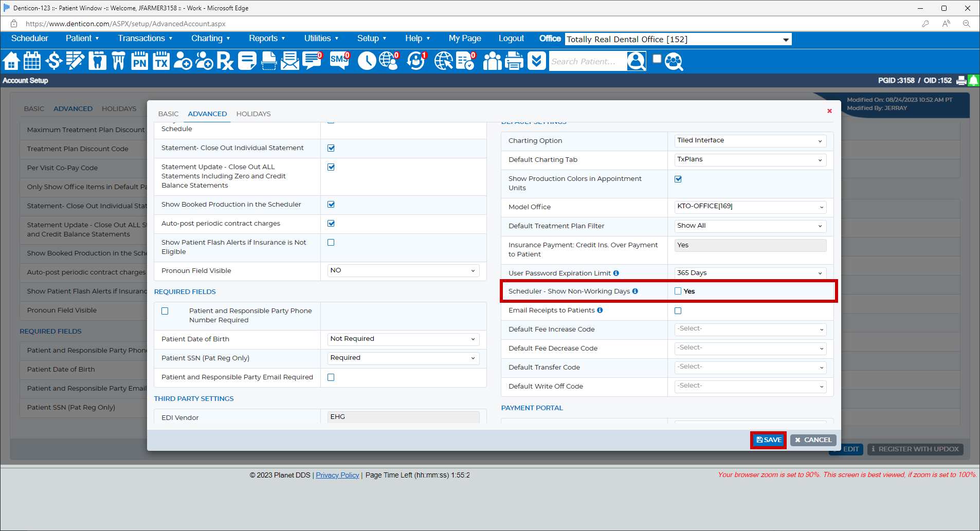Toggle Statement Update Close Out ALL Statements checkbox
Viewport: 980px width, 531px height.
331,167
